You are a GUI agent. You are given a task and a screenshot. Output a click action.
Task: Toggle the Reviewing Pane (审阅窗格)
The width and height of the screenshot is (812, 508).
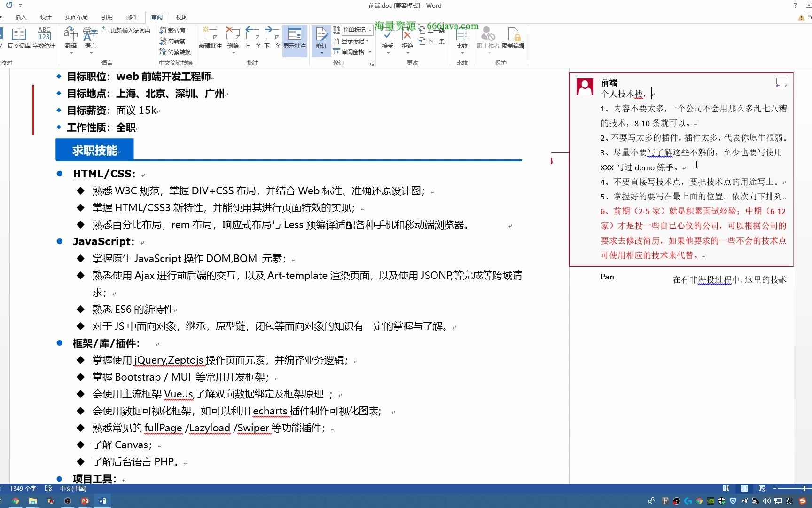349,52
